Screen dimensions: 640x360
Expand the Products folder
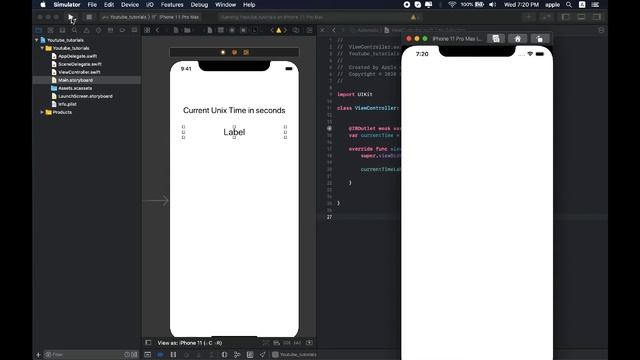click(42, 112)
